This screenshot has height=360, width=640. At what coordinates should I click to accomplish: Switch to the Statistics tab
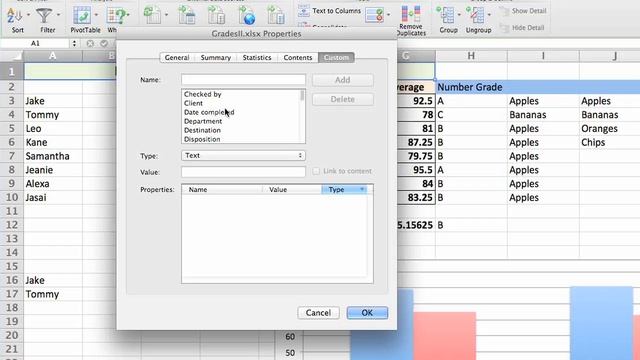pos(257,58)
